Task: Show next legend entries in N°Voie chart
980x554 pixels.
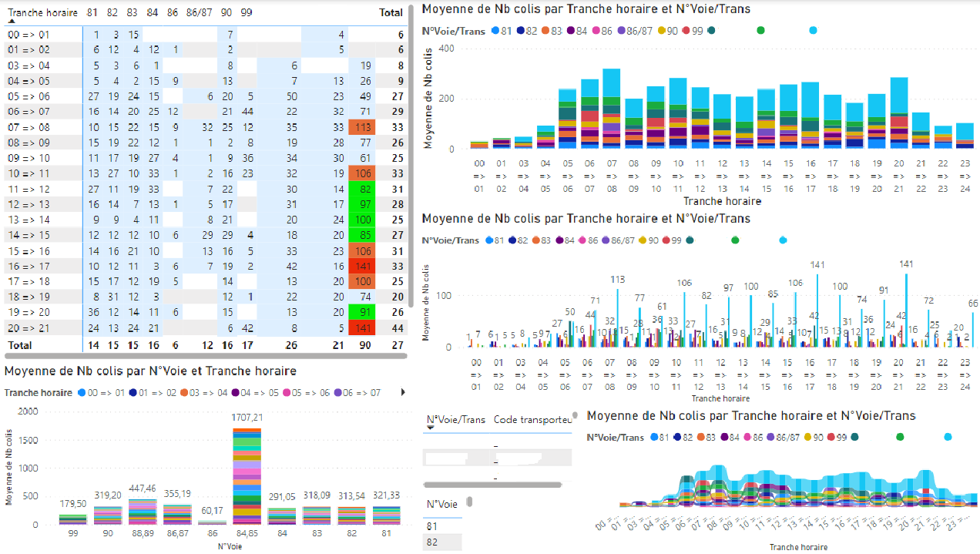Action: click(403, 393)
